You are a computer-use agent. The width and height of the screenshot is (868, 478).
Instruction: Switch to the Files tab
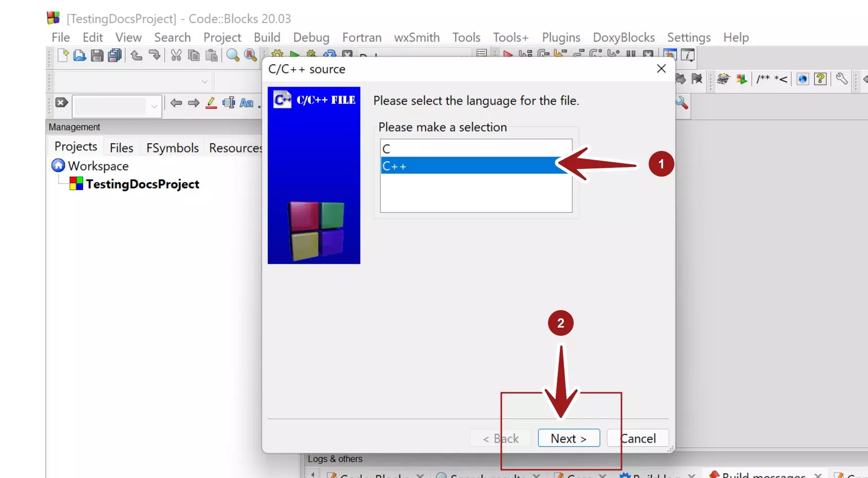122,148
